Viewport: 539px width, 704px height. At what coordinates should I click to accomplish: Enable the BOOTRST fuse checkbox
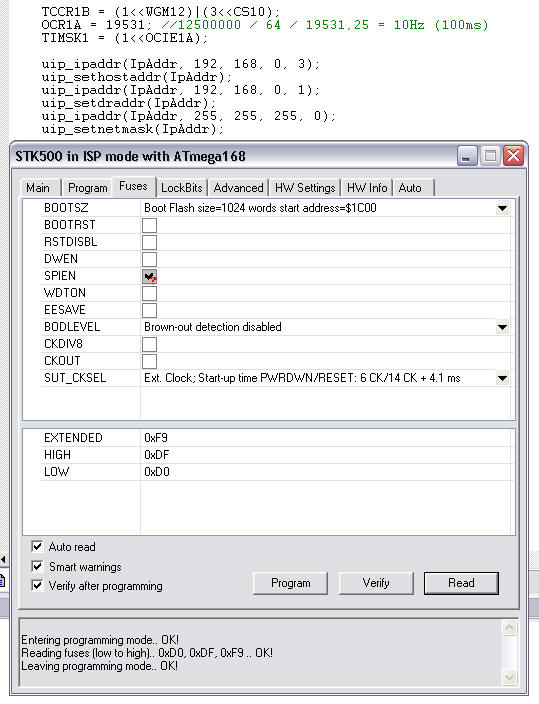(x=149, y=225)
